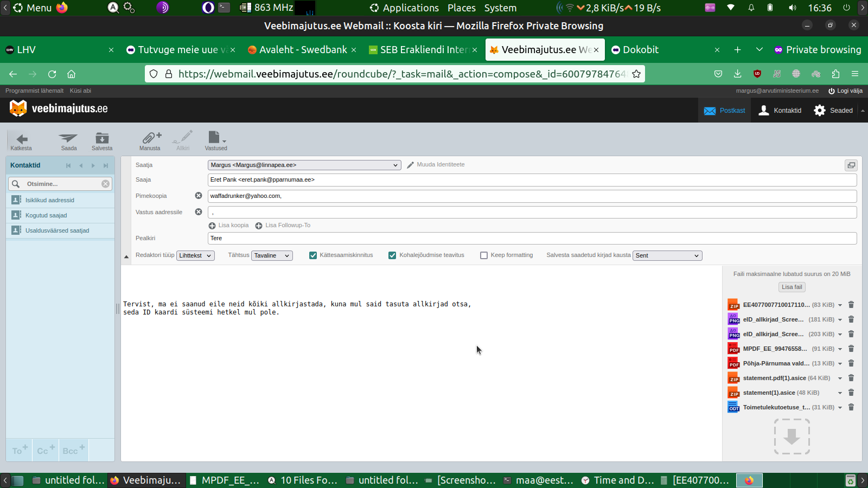Delete the 203 KiB eID_allkirjad attachment
The height and width of the screenshot is (488, 868).
pyautogui.click(x=851, y=334)
